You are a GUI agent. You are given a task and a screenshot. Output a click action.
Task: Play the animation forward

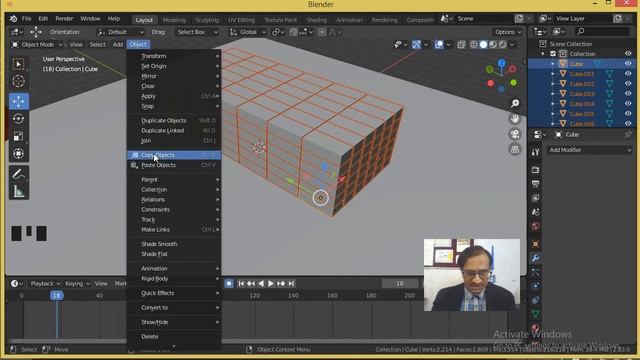(x=271, y=283)
